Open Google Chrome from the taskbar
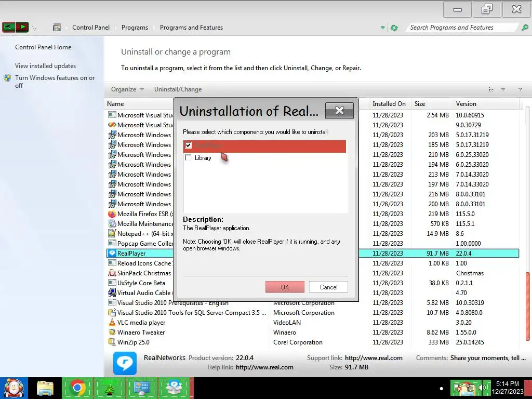Image resolution: width=532 pixels, height=399 pixels. point(77,388)
